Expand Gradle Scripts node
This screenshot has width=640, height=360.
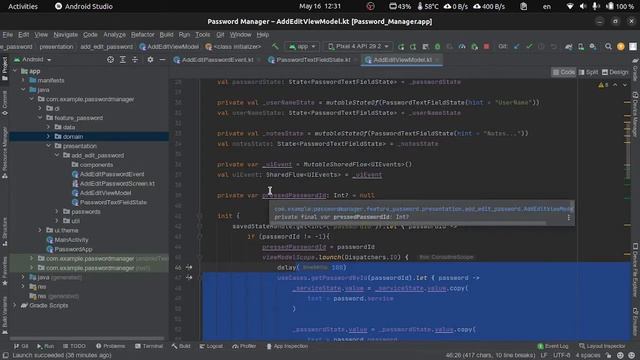(x=16, y=305)
